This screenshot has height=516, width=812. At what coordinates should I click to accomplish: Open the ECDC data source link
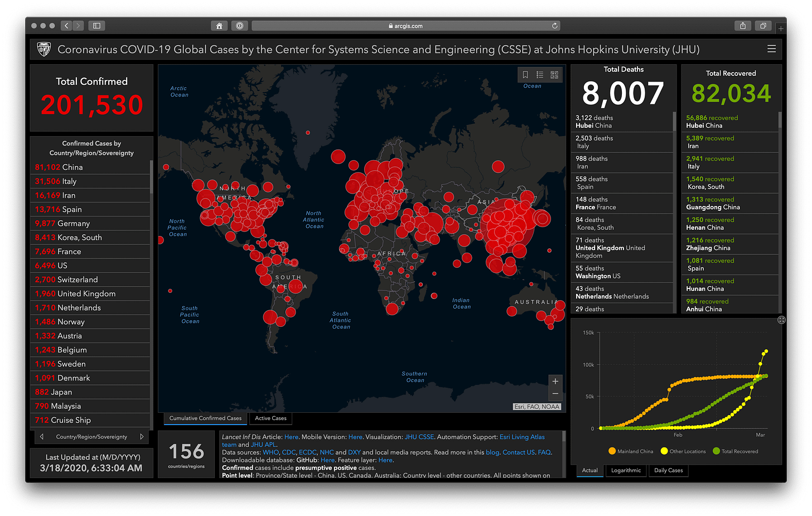(x=308, y=452)
